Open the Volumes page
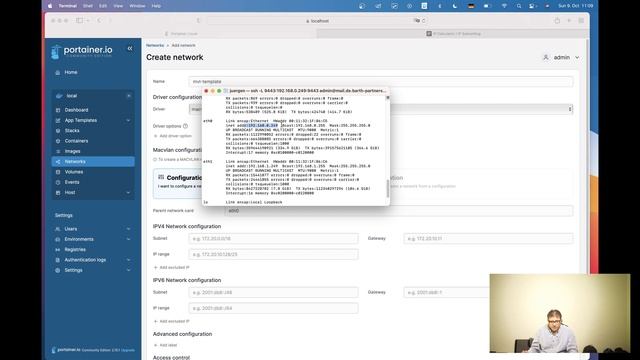 [74, 172]
